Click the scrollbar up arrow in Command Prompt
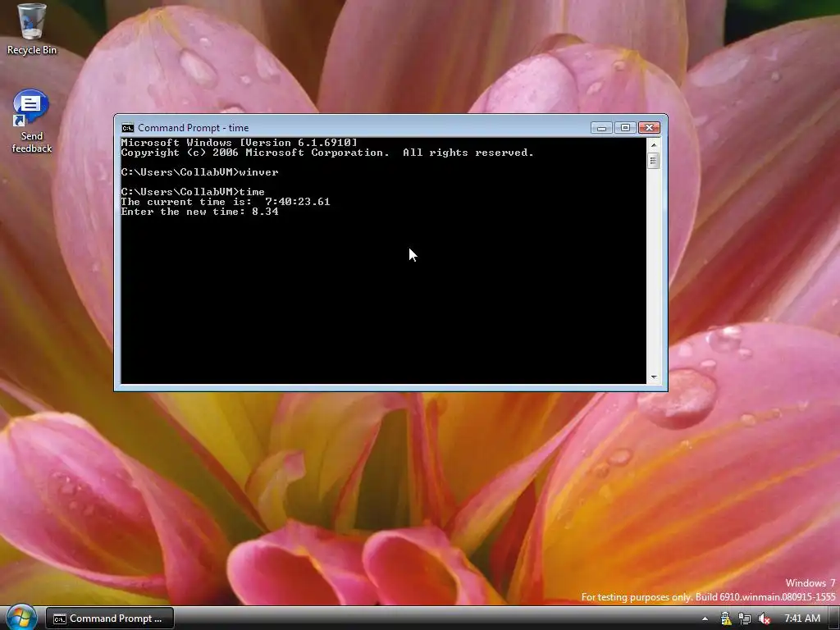The height and width of the screenshot is (630, 840). [654, 144]
